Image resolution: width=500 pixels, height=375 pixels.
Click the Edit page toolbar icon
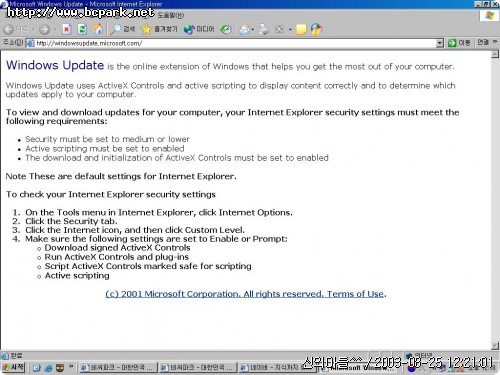coord(279,29)
